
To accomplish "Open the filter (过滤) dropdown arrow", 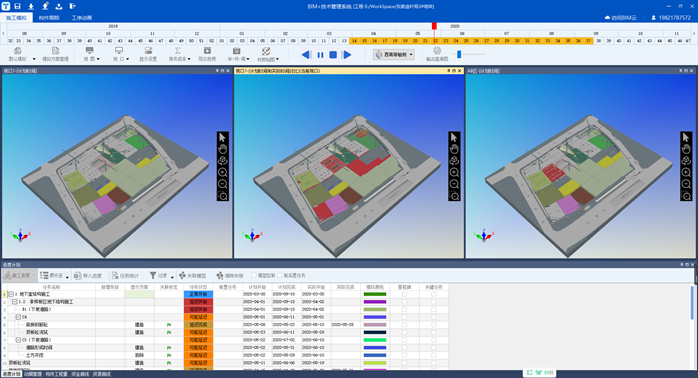I will pos(172,276).
